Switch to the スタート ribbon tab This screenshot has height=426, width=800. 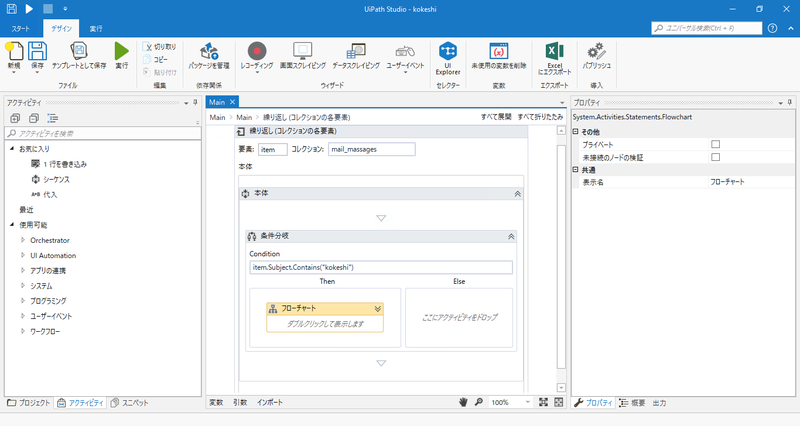click(x=21, y=29)
